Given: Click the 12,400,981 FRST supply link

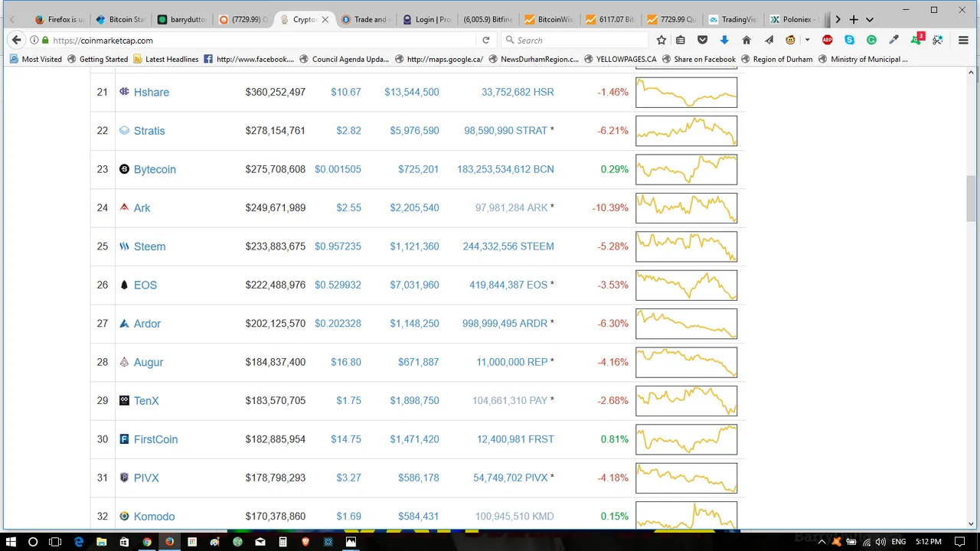Looking at the screenshot, I should (x=515, y=439).
